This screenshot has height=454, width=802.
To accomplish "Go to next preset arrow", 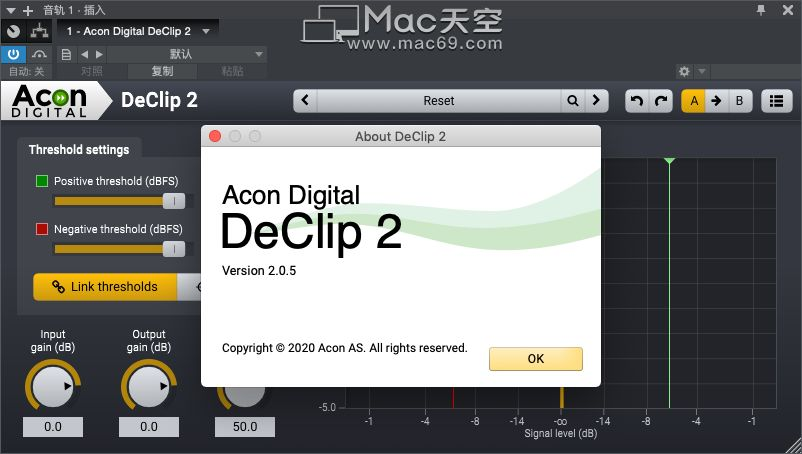I will click(596, 101).
